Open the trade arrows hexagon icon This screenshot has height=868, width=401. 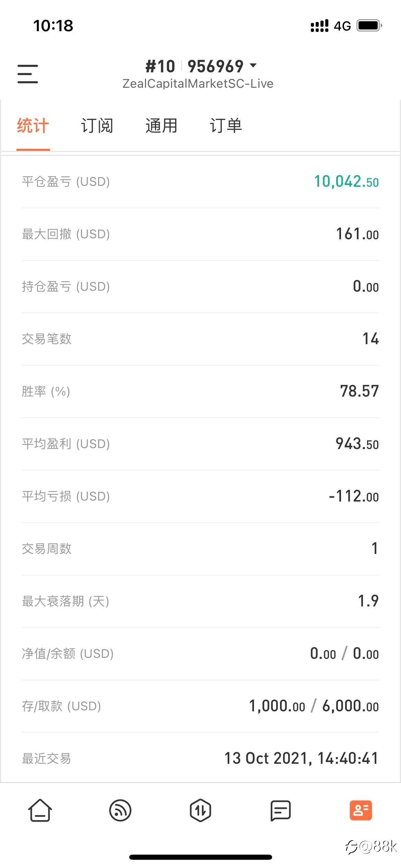(x=200, y=810)
